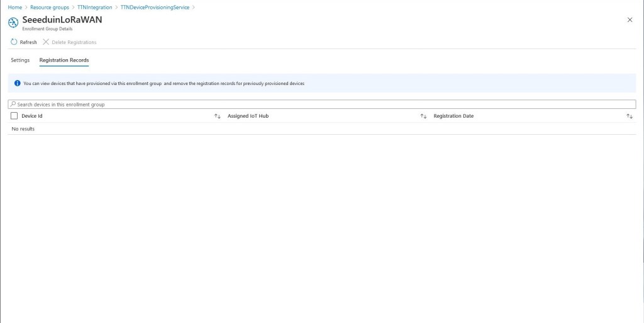This screenshot has height=323, width=644.
Task: Sort by Registration Date using its arrows icon
Action: (x=629, y=116)
